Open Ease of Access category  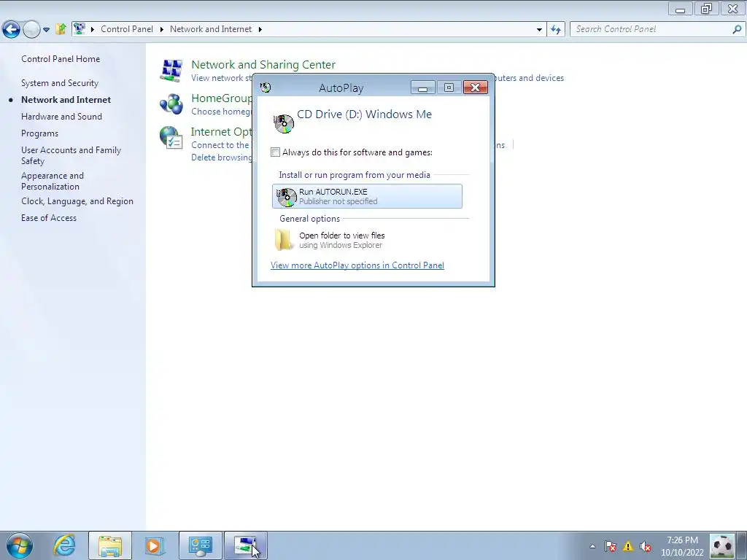tap(49, 218)
